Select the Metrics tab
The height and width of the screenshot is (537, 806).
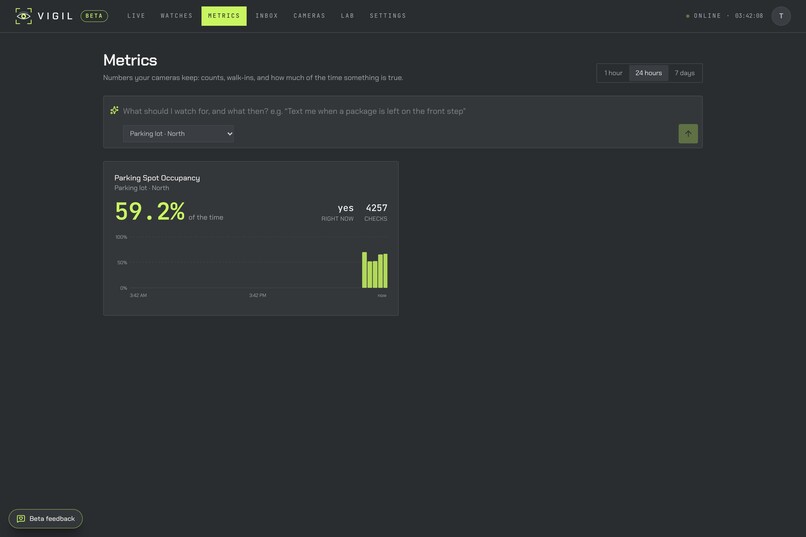[224, 16]
